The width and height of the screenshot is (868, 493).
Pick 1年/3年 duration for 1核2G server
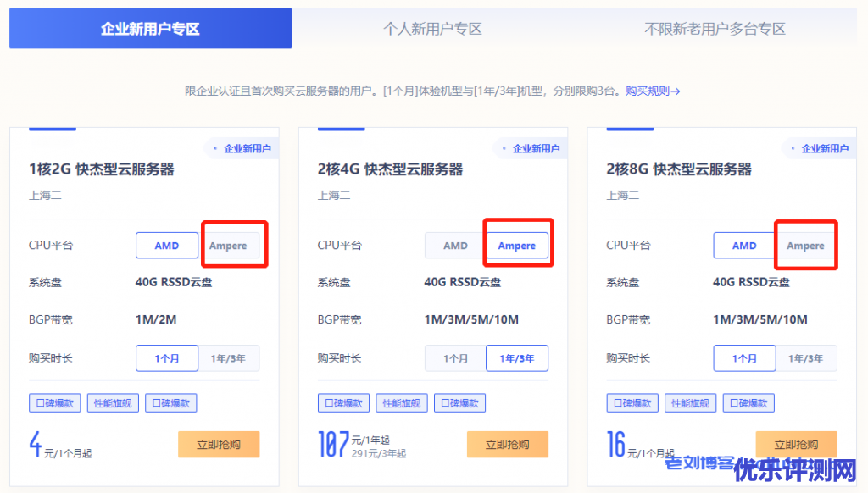pyautogui.click(x=229, y=358)
